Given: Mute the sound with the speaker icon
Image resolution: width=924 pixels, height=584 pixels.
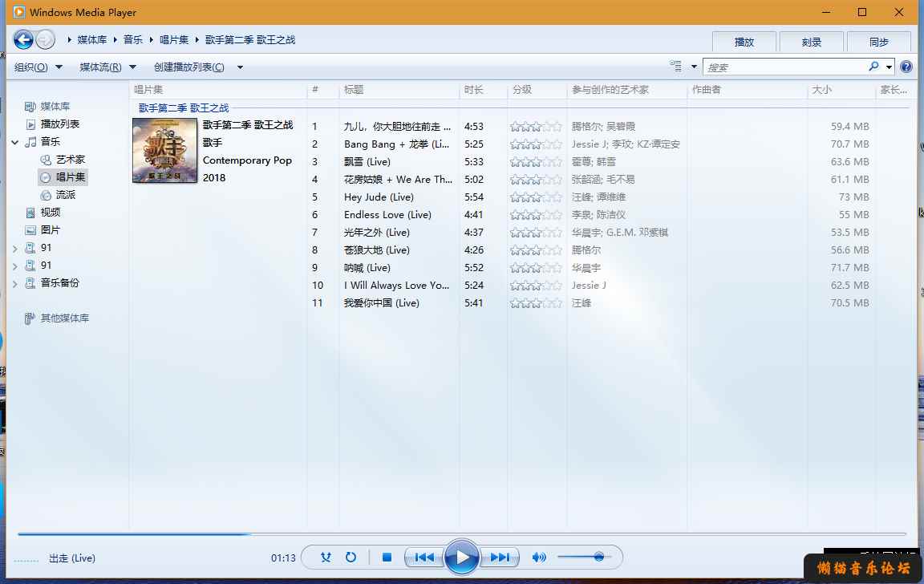Looking at the screenshot, I should point(539,558).
